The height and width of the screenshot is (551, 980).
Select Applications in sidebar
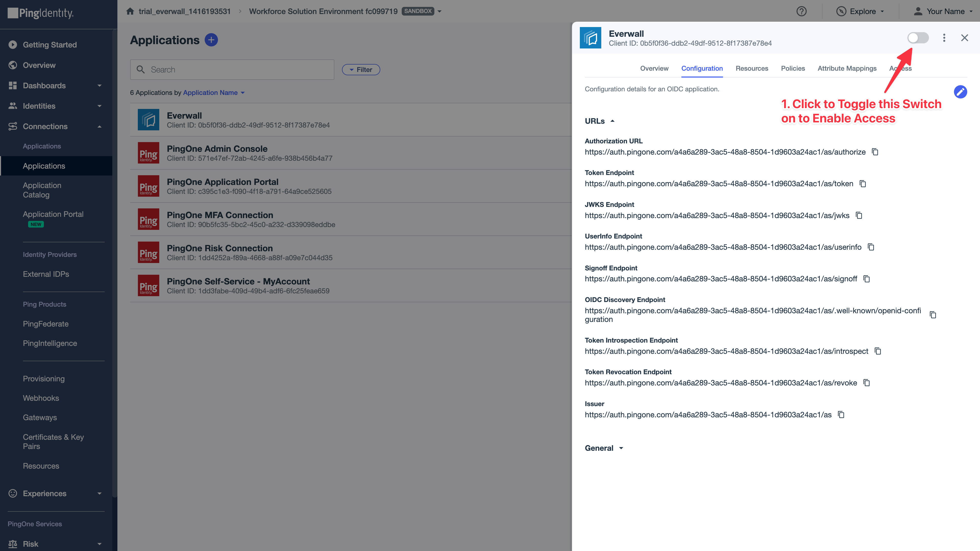[56, 166]
